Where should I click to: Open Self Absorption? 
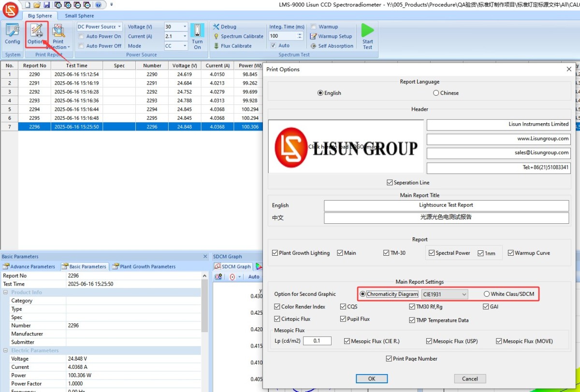click(x=332, y=46)
